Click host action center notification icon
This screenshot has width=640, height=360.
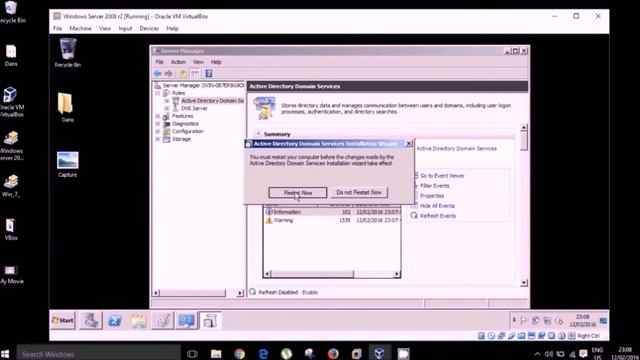[583, 354]
